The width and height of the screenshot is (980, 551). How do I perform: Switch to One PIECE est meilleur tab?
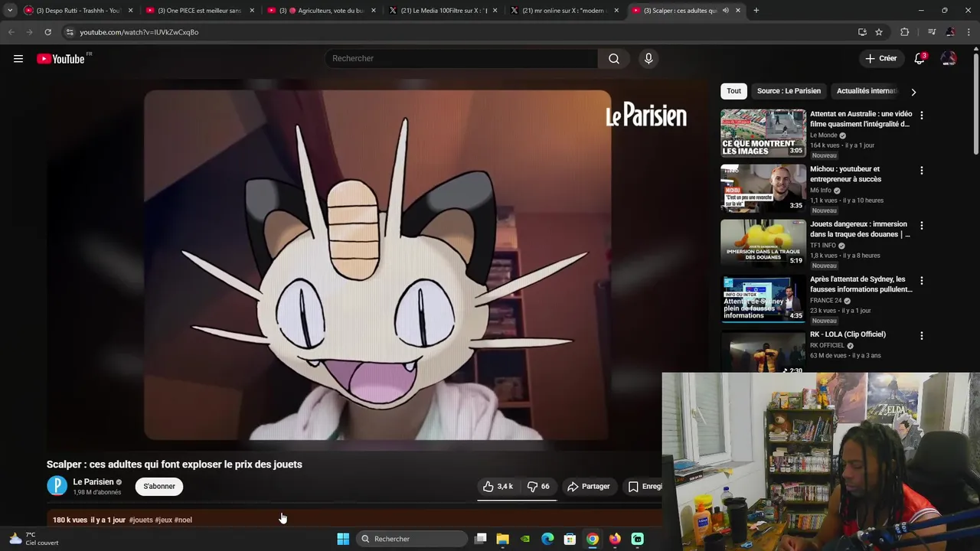200,11
